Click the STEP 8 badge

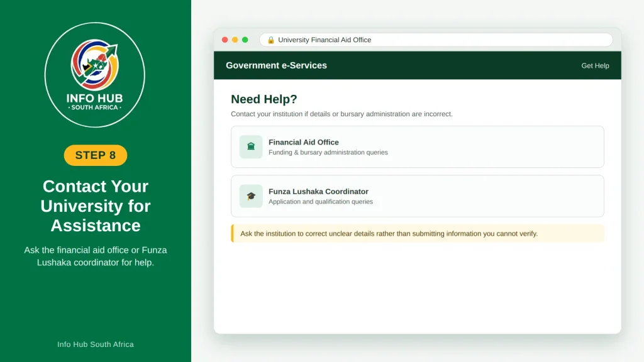click(x=96, y=155)
